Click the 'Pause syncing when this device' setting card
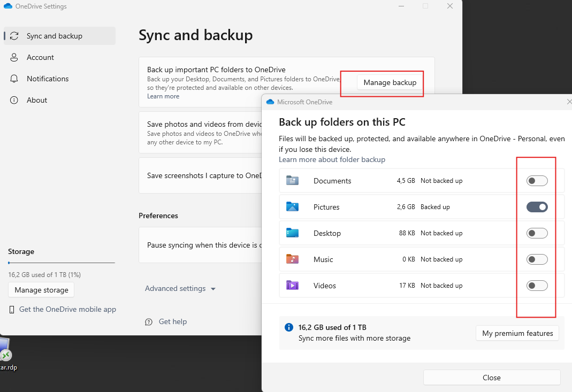The image size is (572, 392). 200,245
